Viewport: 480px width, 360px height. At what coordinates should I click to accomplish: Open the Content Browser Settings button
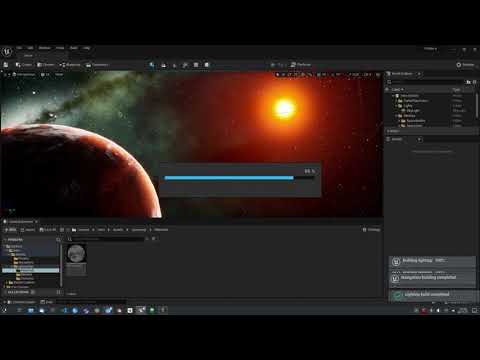371,230
